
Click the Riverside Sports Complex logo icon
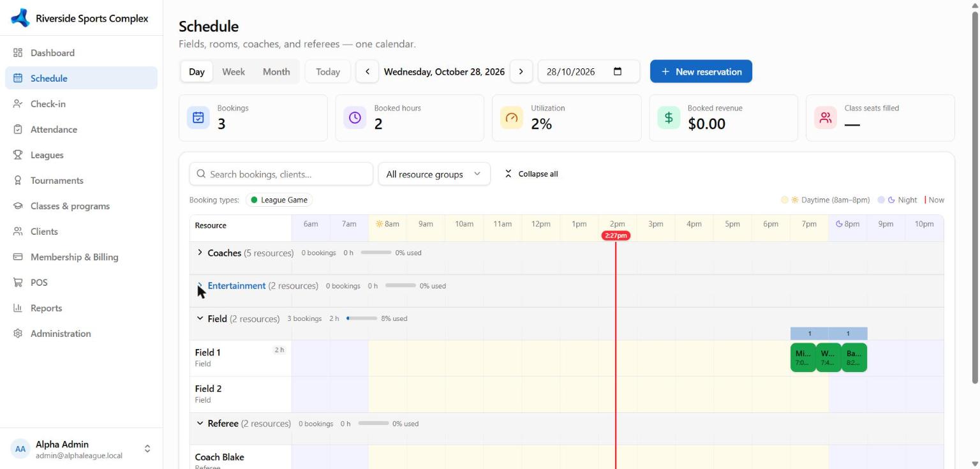pos(20,18)
